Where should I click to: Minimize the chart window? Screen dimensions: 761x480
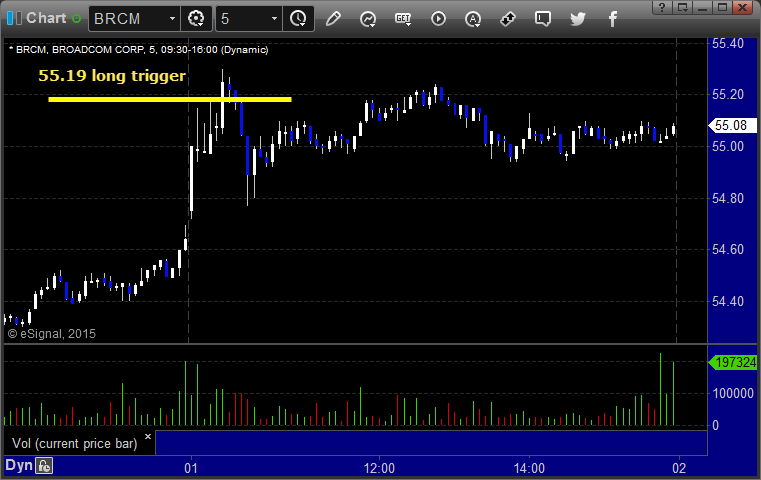703,7
